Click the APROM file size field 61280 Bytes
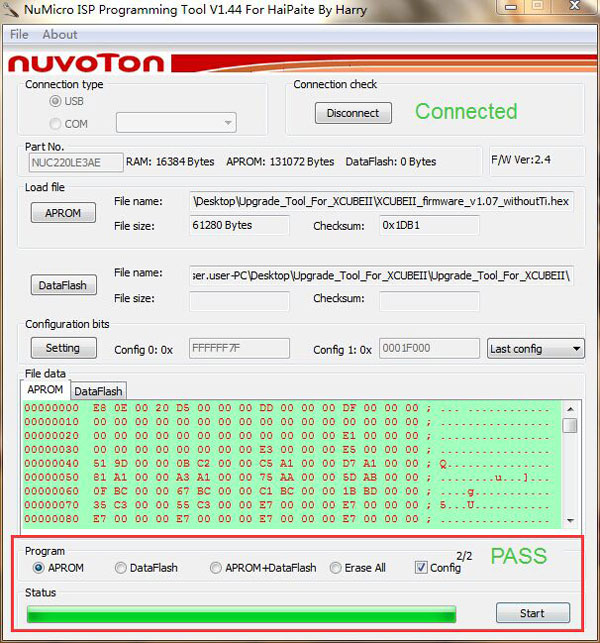 (x=239, y=225)
